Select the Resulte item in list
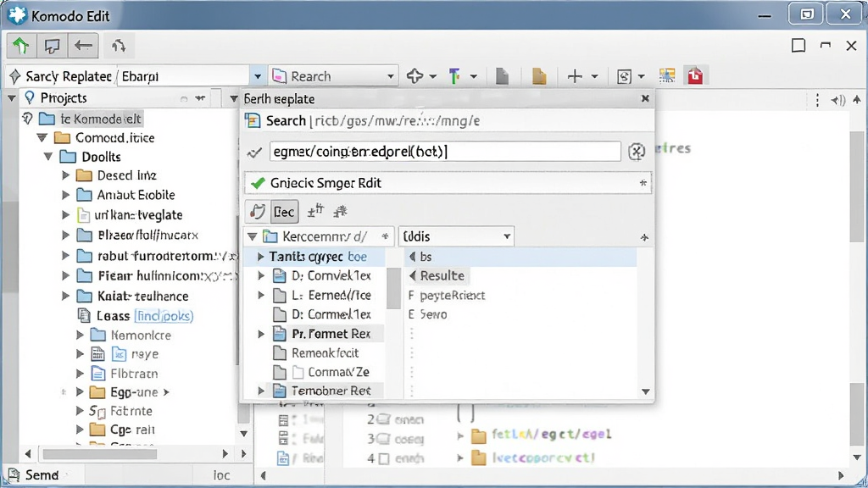 442,275
